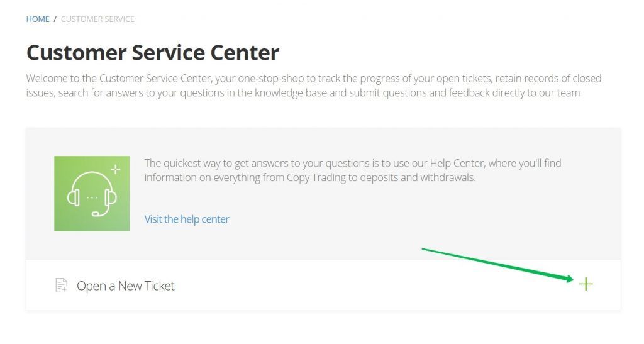The width and height of the screenshot is (644, 344).
Task: Click the tail of the green arrow annotation
Action: click(424, 250)
